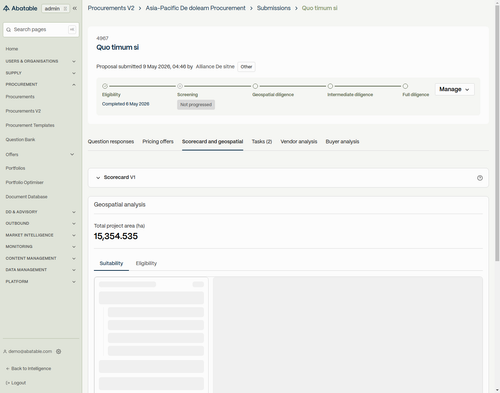Click the keyboard shortcut badge in search
This screenshot has width=500, height=393.
click(x=72, y=29)
